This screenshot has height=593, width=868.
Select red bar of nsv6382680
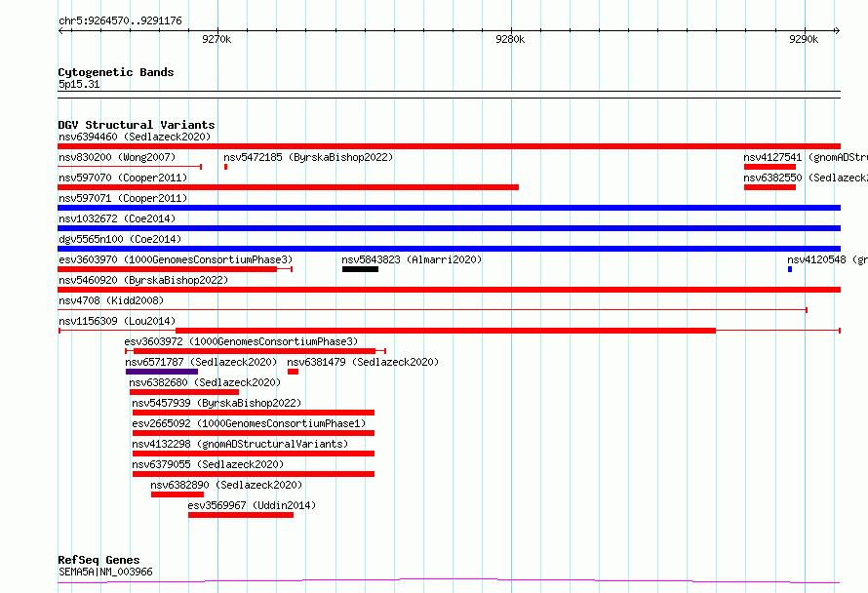point(184,392)
